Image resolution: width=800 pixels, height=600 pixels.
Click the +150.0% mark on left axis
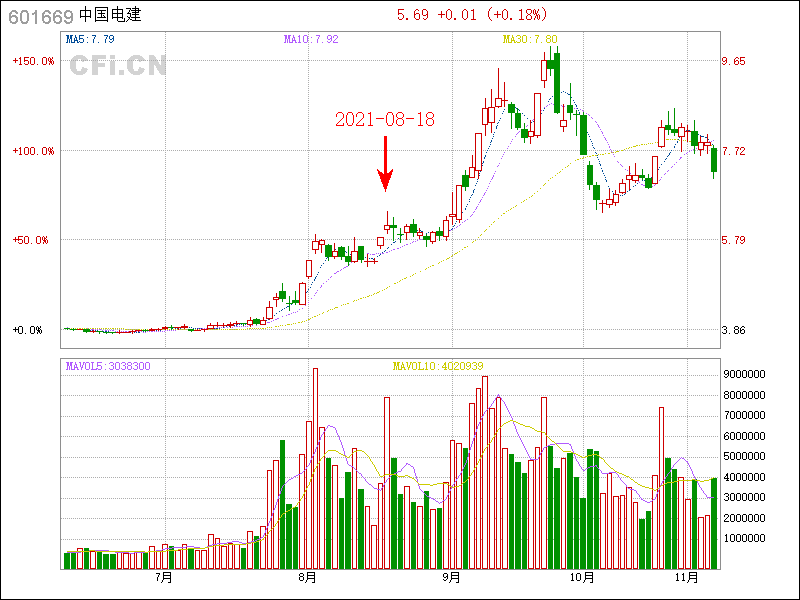(x=34, y=62)
